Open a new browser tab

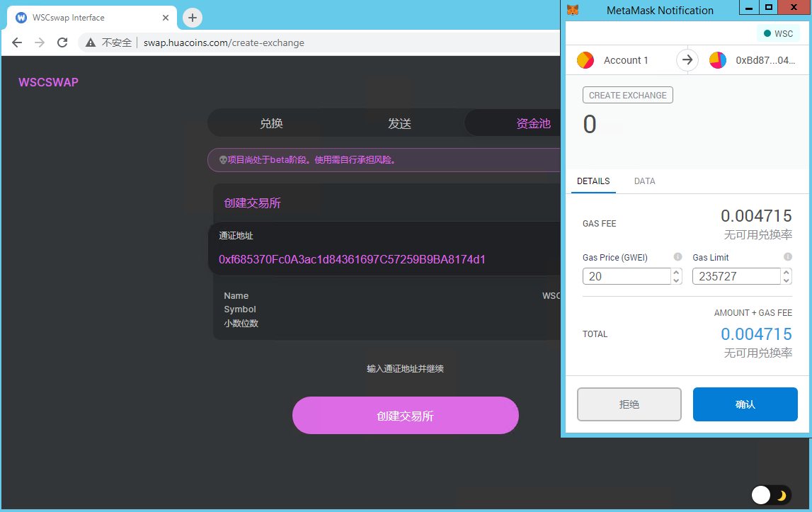click(x=192, y=18)
